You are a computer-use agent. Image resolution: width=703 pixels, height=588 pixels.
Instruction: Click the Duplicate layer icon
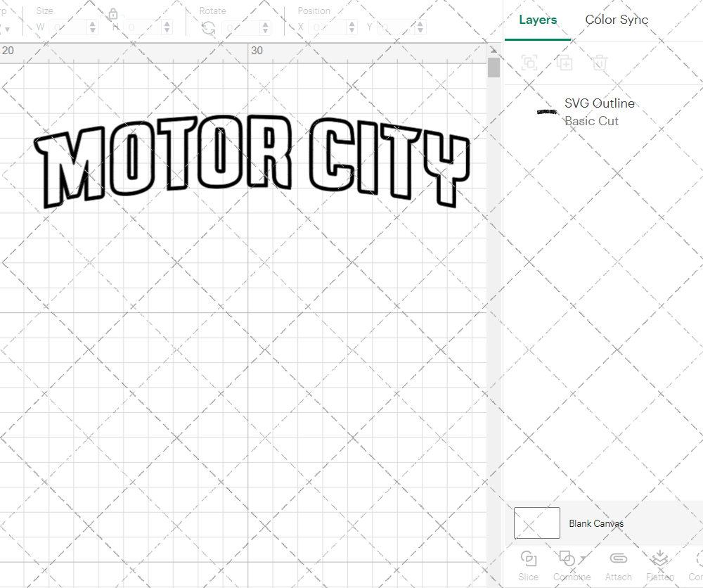(x=565, y=63)
